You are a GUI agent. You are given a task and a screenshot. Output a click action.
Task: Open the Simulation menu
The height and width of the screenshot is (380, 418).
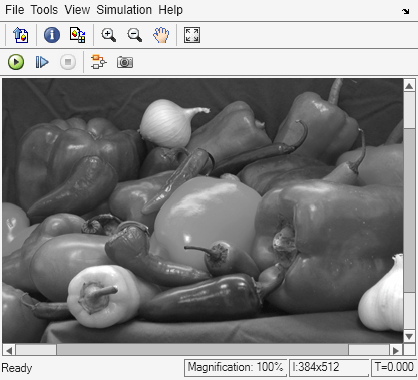click(124, 10)
